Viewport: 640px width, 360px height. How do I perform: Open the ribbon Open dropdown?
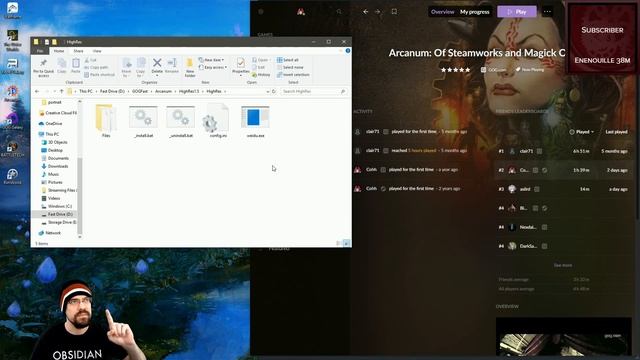[261, 60]
